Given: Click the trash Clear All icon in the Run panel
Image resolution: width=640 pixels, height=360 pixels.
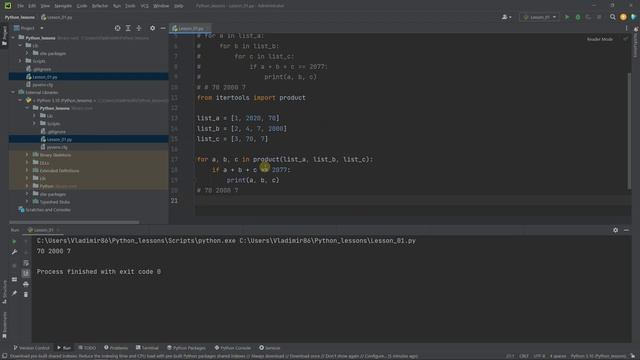Looking at the screenshot, I should pos(26,295).
